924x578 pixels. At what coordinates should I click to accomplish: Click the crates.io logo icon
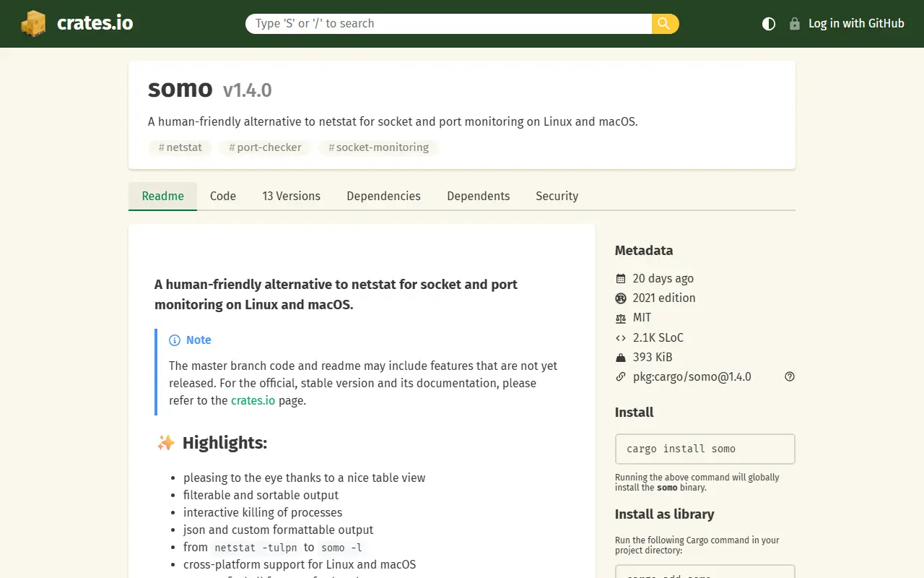coord(33,24)
